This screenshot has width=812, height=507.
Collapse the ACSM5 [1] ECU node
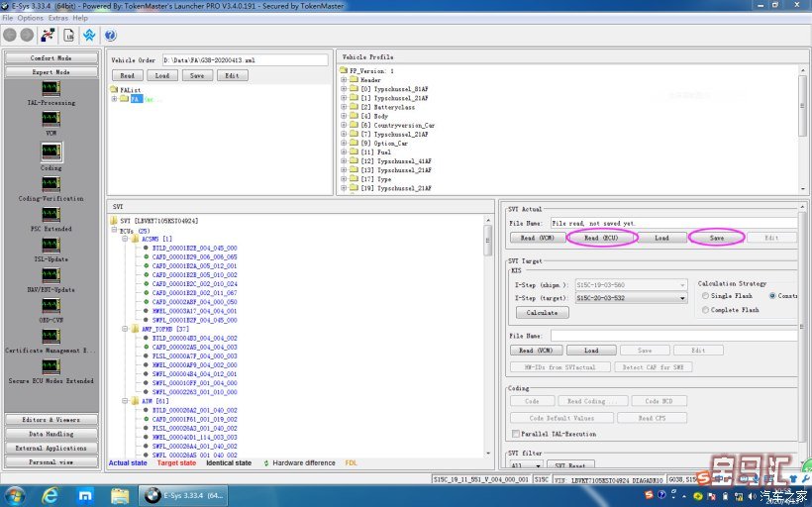click(125, 239)
